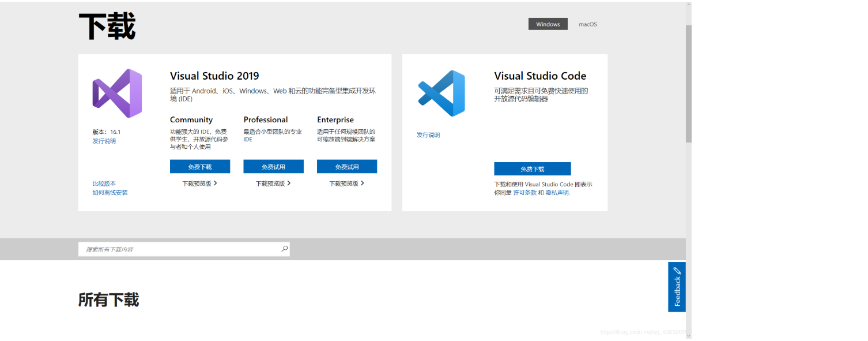Viewport: 868px width, 341px height.
Task: Click the 版本：16.1 version text
Action: point(107,132)
